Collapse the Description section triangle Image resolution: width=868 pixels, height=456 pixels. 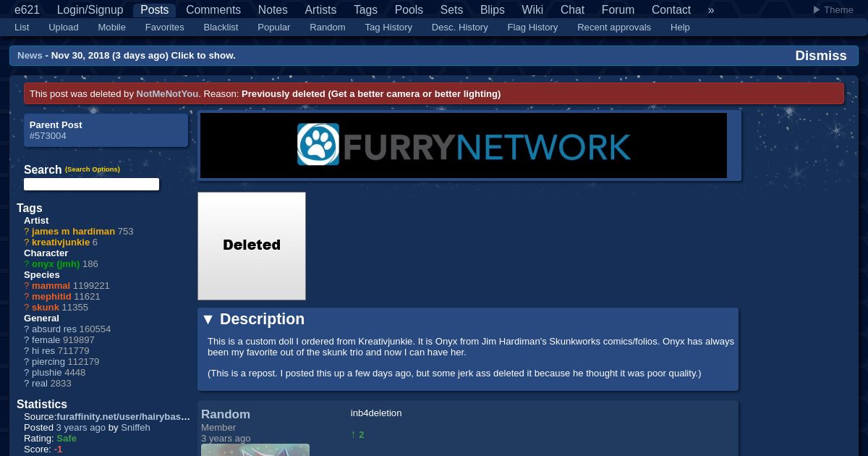point(208,319)
